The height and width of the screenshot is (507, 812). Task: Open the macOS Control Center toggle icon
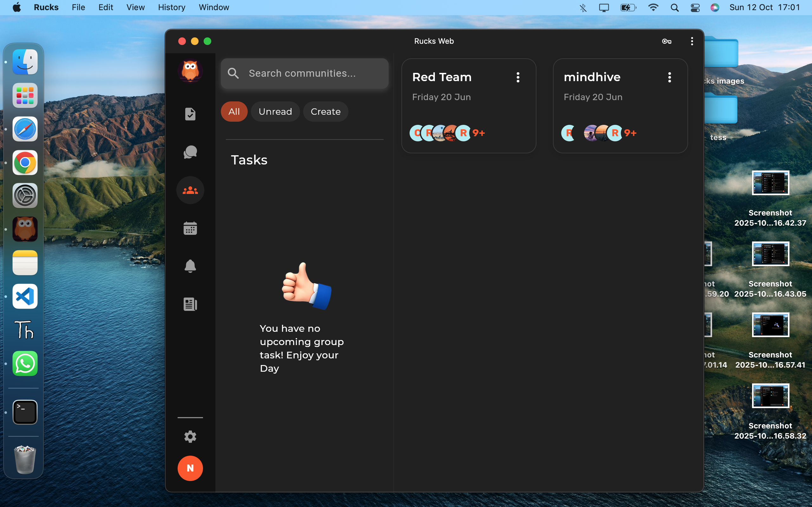(695, 7)
